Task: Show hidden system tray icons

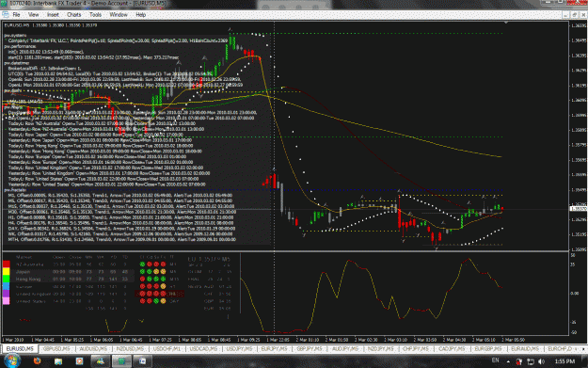Action: tap(508, 361)
